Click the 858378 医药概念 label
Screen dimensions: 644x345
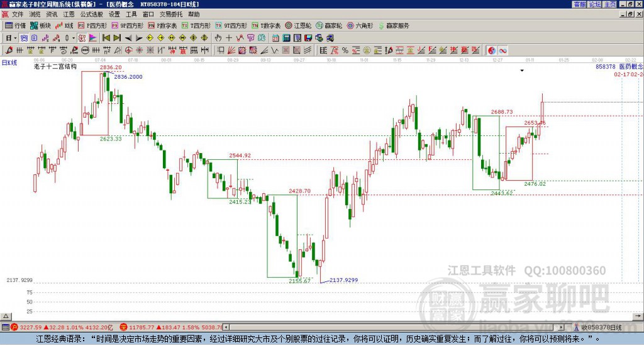pyautogui.click(x=619, y=66)
